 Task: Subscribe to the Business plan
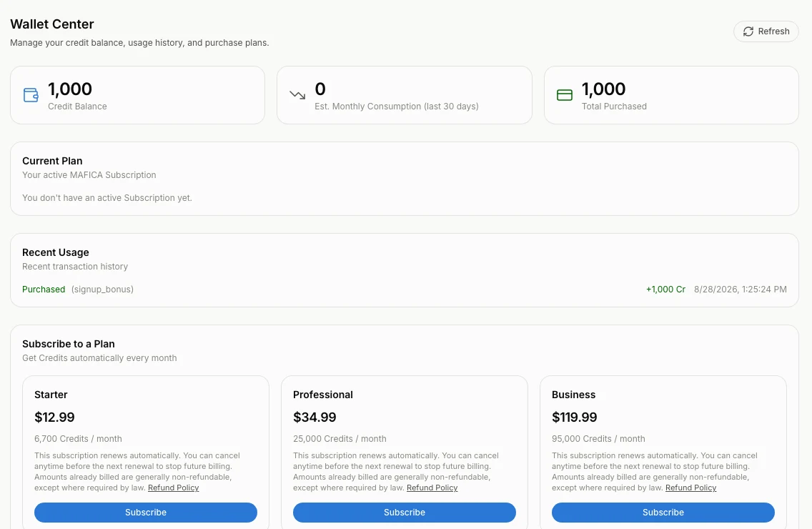click(663, 513)
